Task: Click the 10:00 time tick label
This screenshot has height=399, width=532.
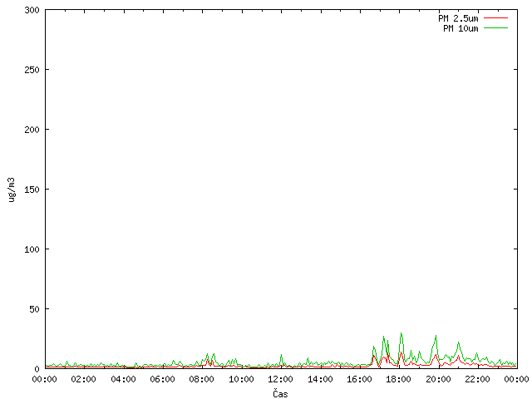Action: (241, 379)
